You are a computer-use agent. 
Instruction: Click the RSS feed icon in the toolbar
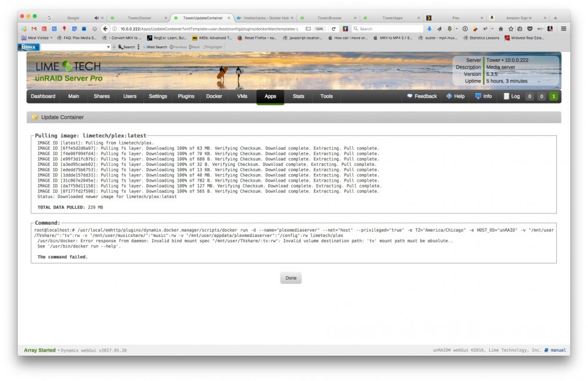44,28
